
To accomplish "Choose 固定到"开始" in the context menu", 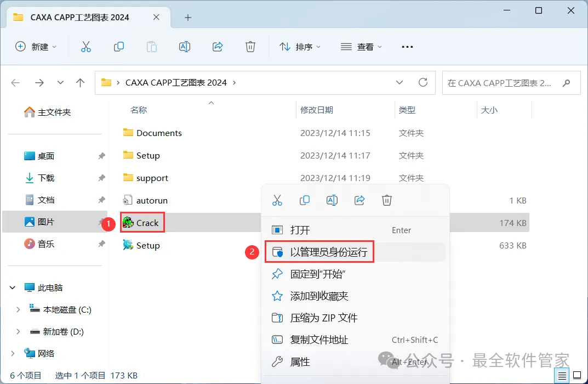I will pyautogui.click(x=355, y=274).
